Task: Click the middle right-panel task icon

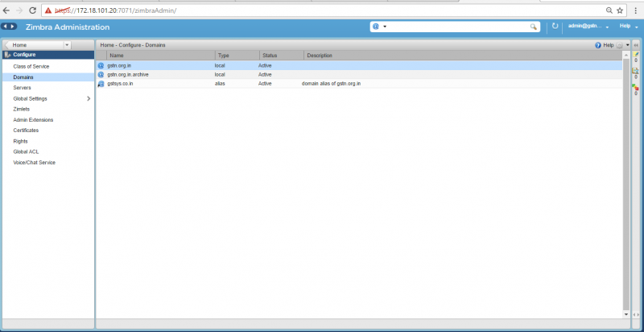Action: (635, 71)
